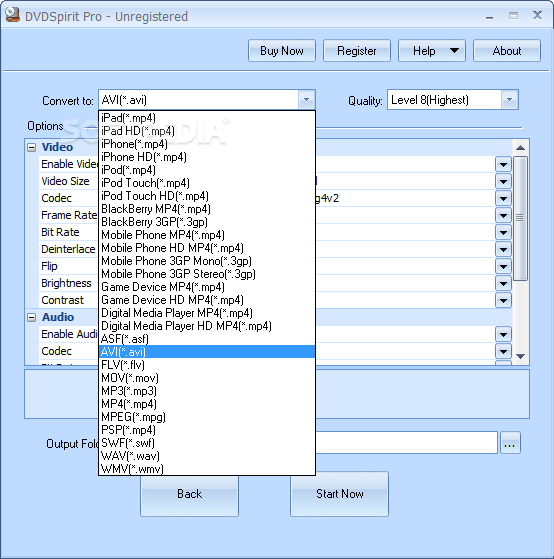This screenshot has width=554, height=559.
Task: Select the Video Size option label
Action: (65, 181)
